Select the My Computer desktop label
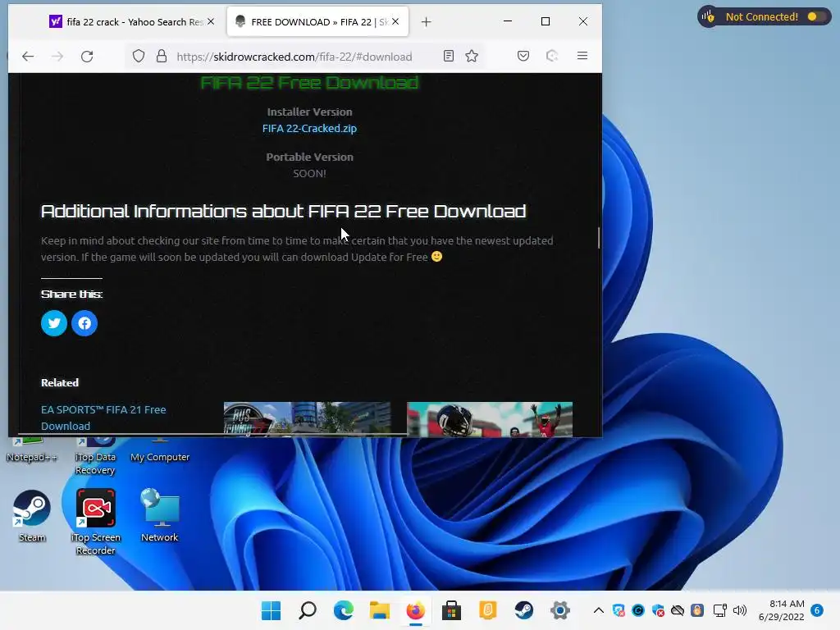The image size is (840, 630). coord(160,457)
